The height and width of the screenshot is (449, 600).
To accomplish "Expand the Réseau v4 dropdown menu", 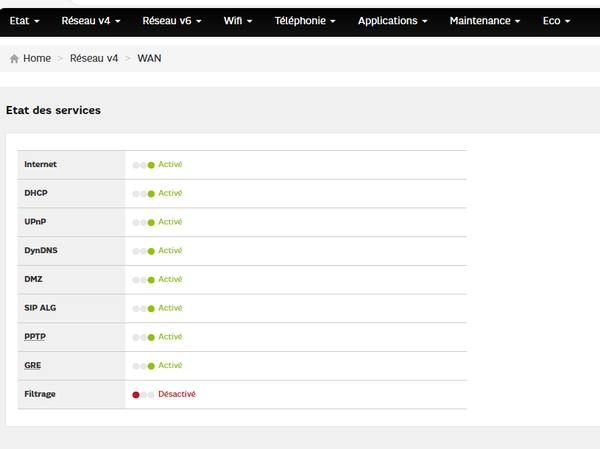I will [x=91, y=21].
